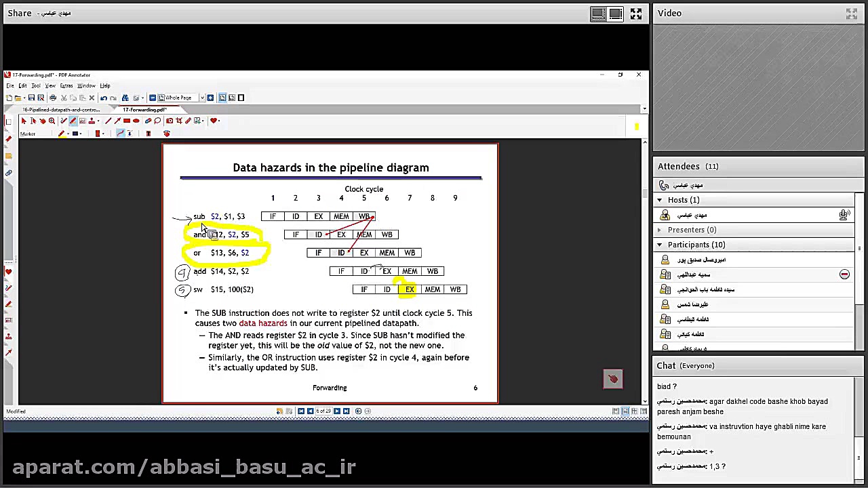Screen dimensions: 868x488
Task: Open the File menu
Action: point(10,86)
